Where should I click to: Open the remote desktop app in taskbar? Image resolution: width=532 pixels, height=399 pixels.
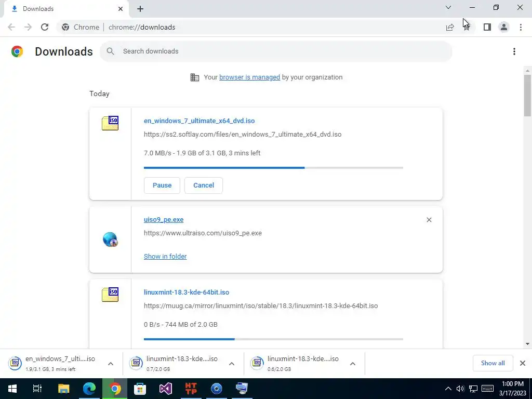pyautogui.click(x=242, y=389)
